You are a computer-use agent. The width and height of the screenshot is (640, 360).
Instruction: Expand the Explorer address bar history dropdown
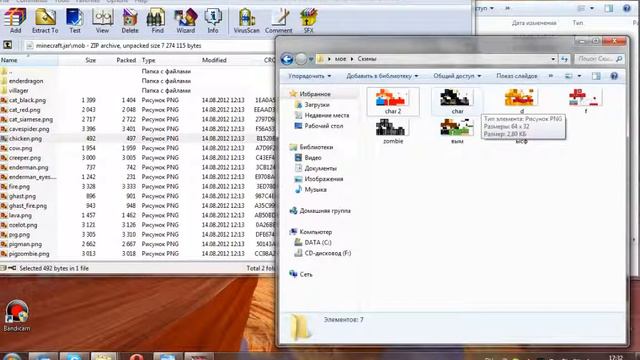pyautogui.click(x=553, y=59)
